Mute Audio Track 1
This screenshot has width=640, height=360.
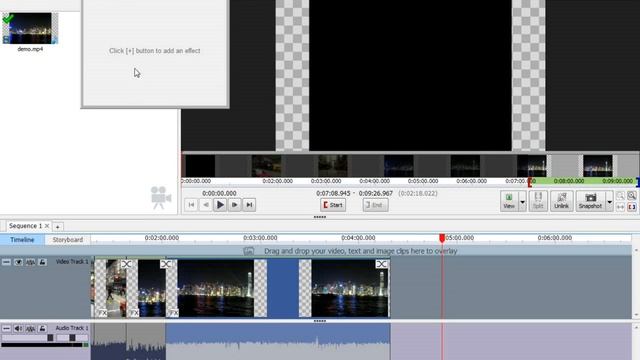tap(18, 328)
